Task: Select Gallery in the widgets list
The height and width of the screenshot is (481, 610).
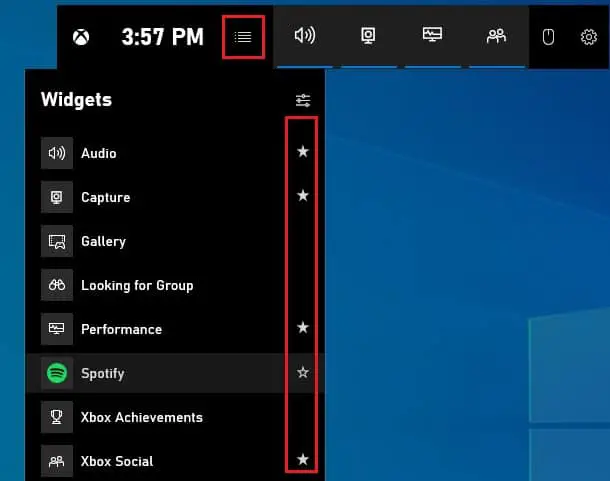Action: click(x=175, y=241)
